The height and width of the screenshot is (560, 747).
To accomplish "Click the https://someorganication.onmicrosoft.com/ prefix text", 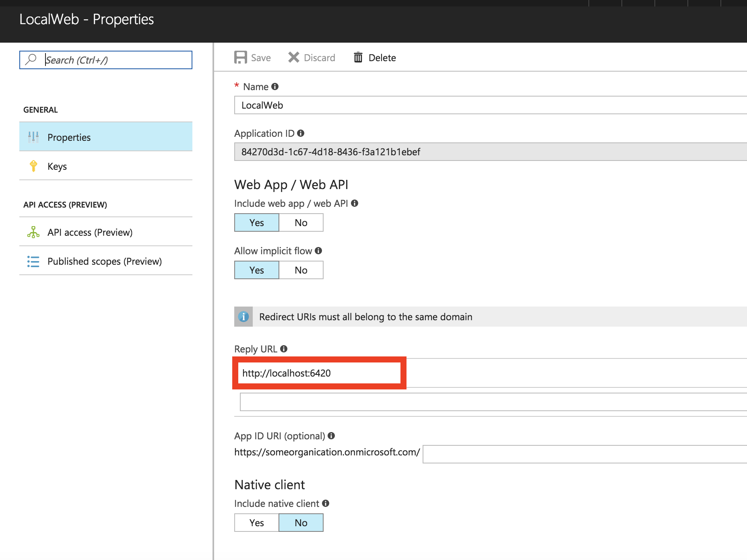I will [327, 452].
